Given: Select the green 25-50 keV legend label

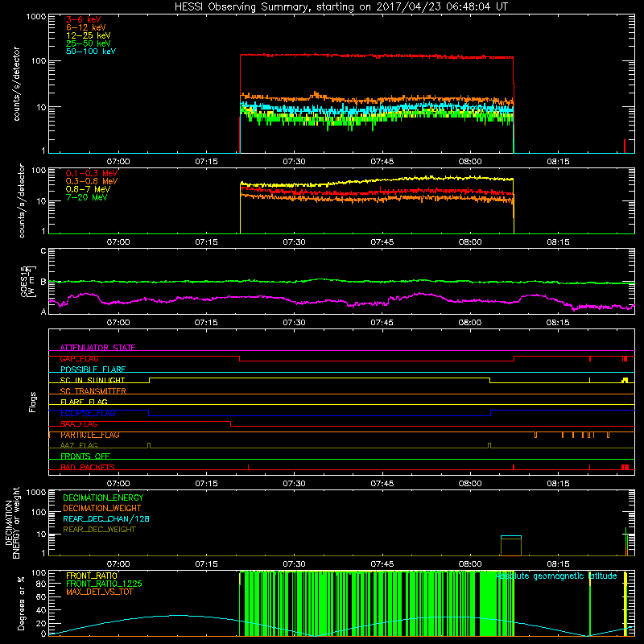Looking at the screenshot, I should click(89, 43).
